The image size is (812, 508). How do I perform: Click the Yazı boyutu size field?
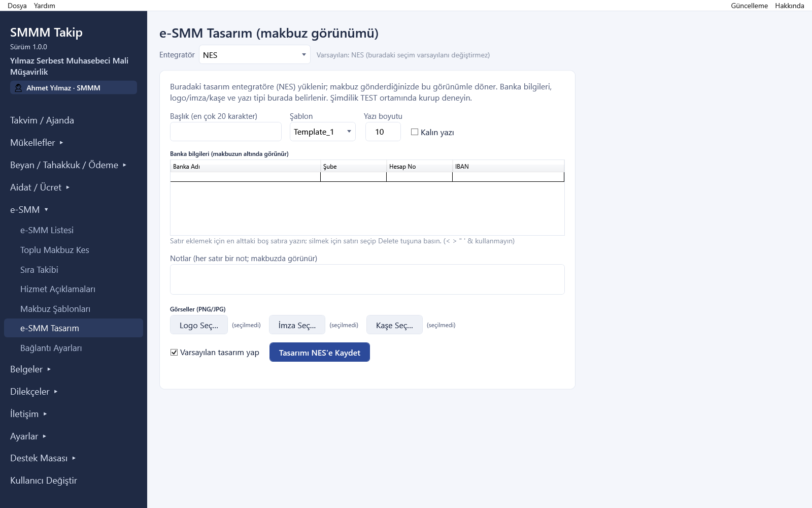(x=383, y=132)
